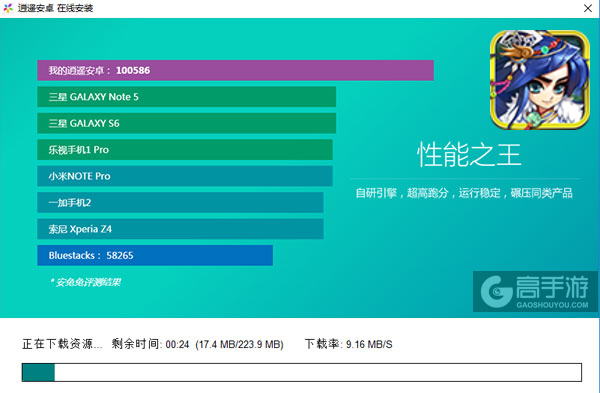
Task: Click the 自研引擎 slogan text
Action: [464, 193]
